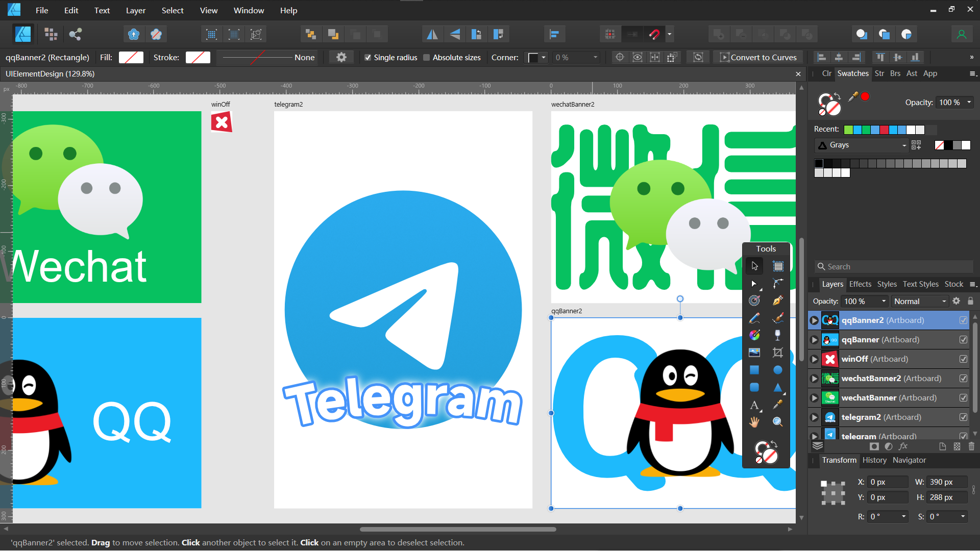Open the stroke settings gear button
The width and height of the screenshot is (980, 551).
tap(341, 58)
